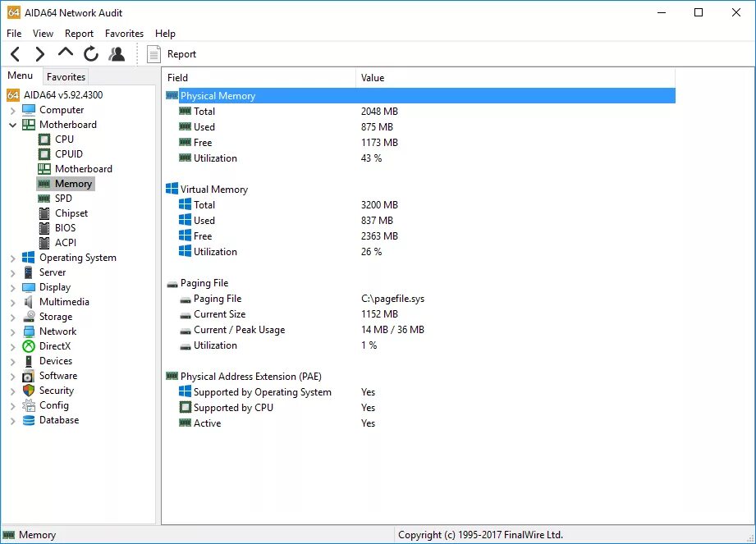The height and width of the screenshot is (544, 756).
Task: Select the Physical Memory header row
Action: [420, 95]
